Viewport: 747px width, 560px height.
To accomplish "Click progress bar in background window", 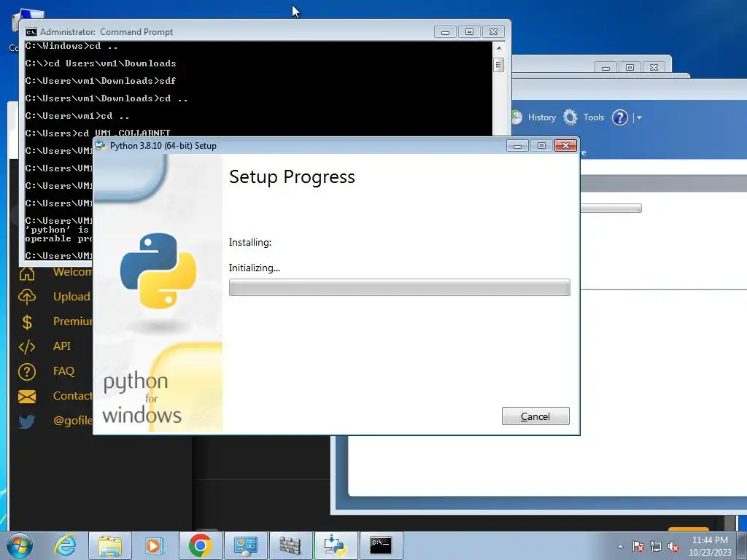I will coord(611,208).
